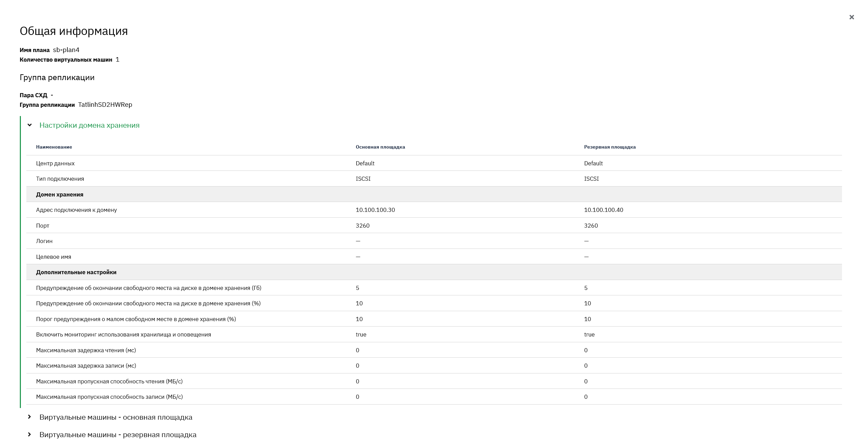Collapse the storage domain settings chevron
The width and height of the screenshot is (868, 445).
(x=30, y=125)
